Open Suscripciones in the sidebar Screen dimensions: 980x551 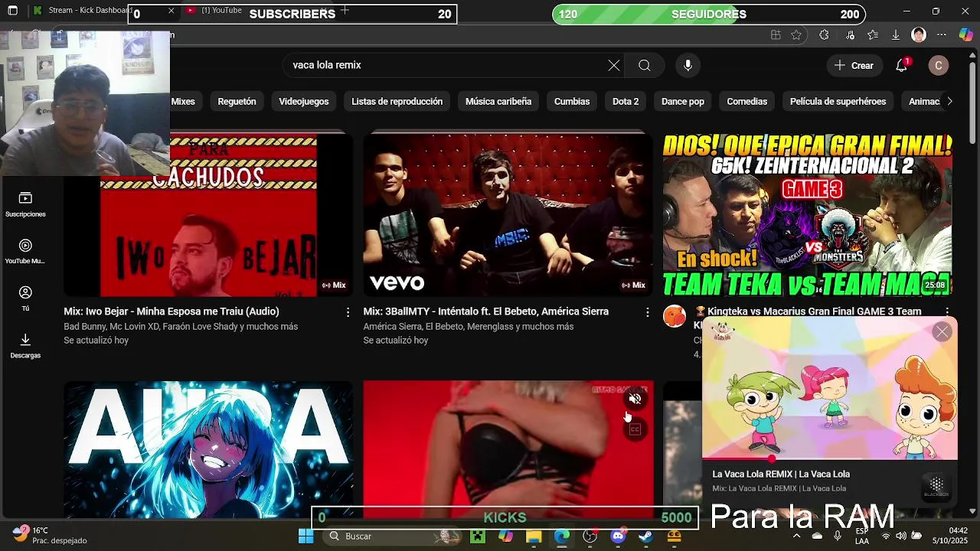25,204
